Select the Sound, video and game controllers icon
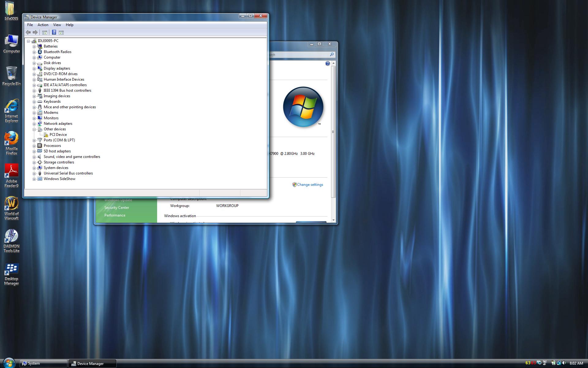 40,157
